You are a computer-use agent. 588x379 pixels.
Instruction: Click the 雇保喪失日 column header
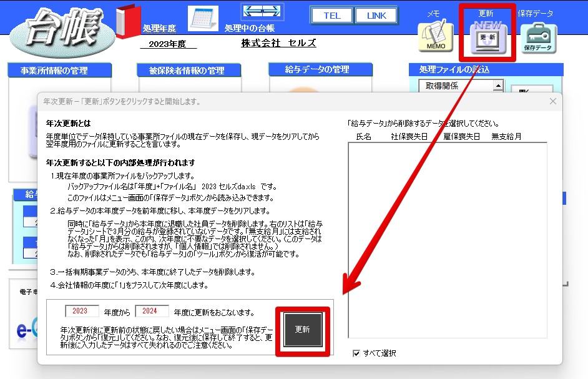461,137
